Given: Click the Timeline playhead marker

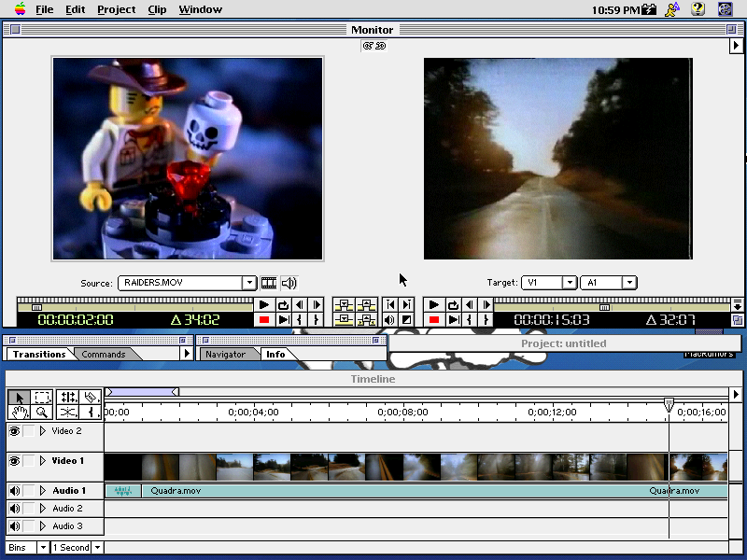Looking at the screenshot, I should pos(669,405).
